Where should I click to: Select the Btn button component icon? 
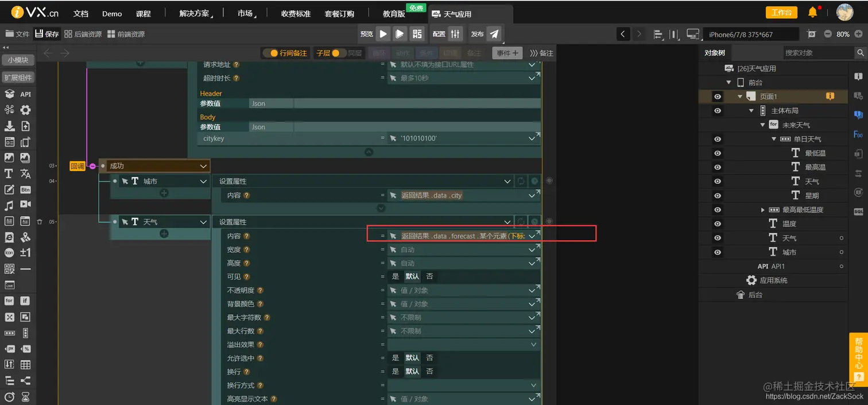25,189
